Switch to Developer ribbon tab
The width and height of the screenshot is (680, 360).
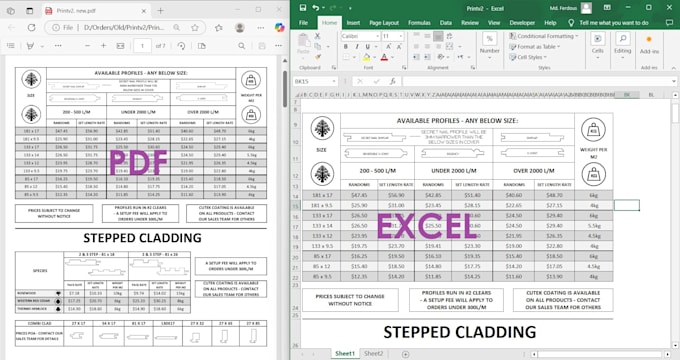tap(522, 23)
